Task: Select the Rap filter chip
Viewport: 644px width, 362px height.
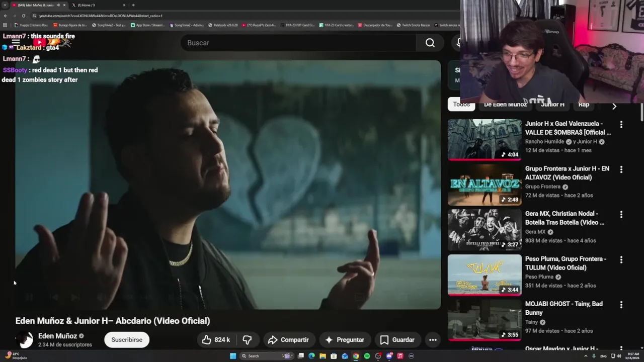Action: [584, 105]
